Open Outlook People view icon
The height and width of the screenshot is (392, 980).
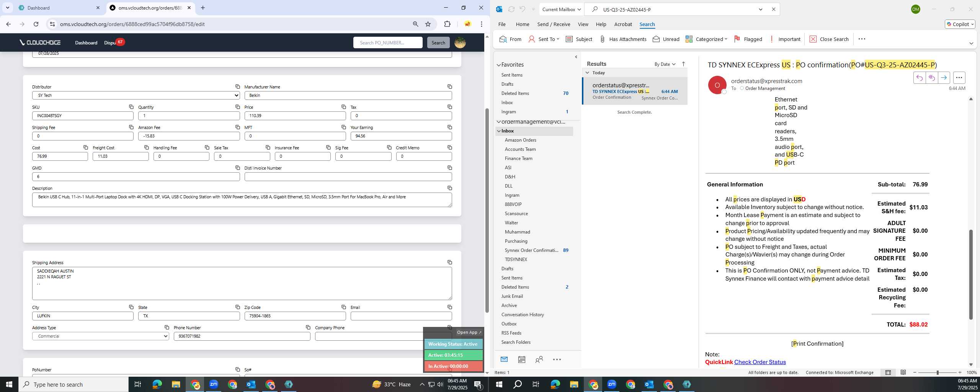pos(539,359)
